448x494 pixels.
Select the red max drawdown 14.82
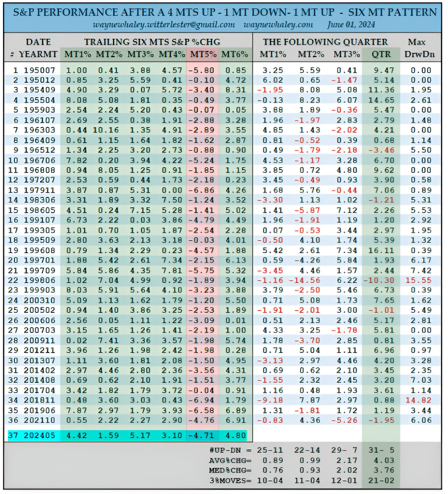tap(418, 400)
